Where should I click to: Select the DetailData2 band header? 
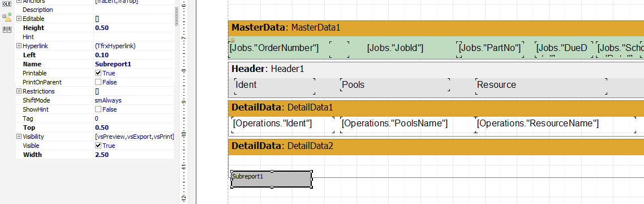(436, 146)
